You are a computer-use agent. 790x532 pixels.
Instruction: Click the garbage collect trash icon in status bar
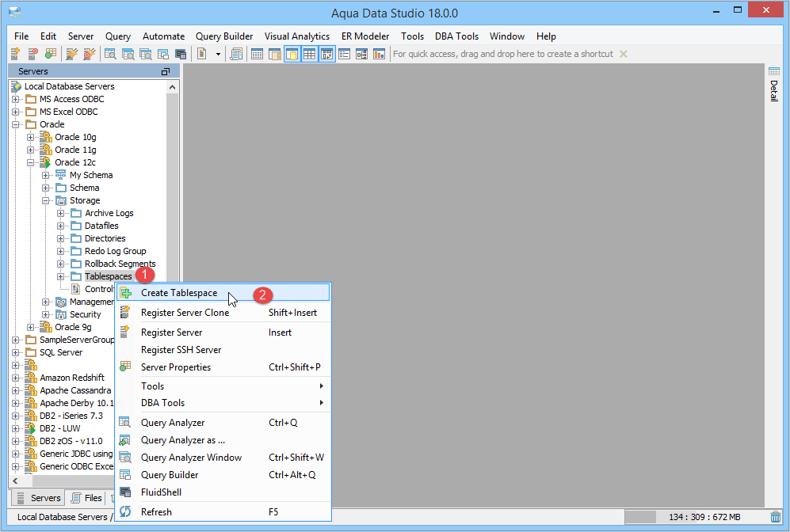point(776,517)
